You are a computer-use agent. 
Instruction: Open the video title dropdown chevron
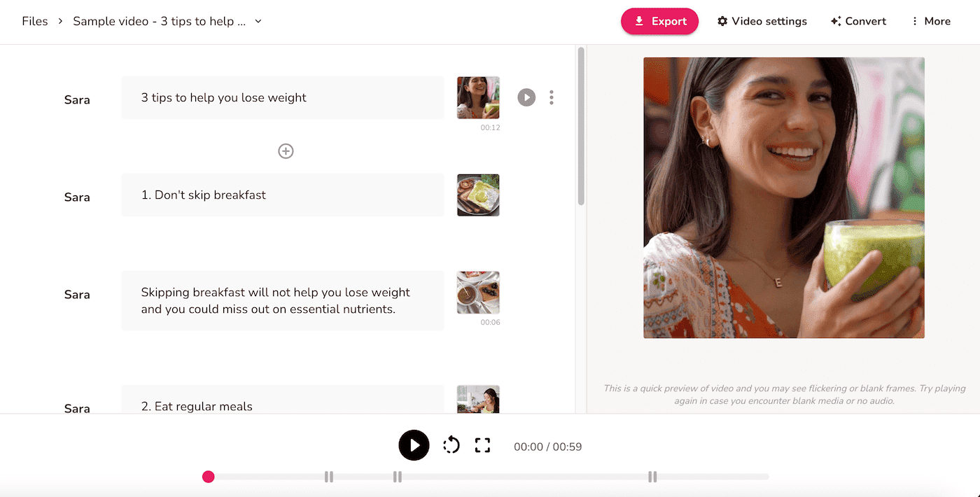pyautogui.click(x=258, y=21)
